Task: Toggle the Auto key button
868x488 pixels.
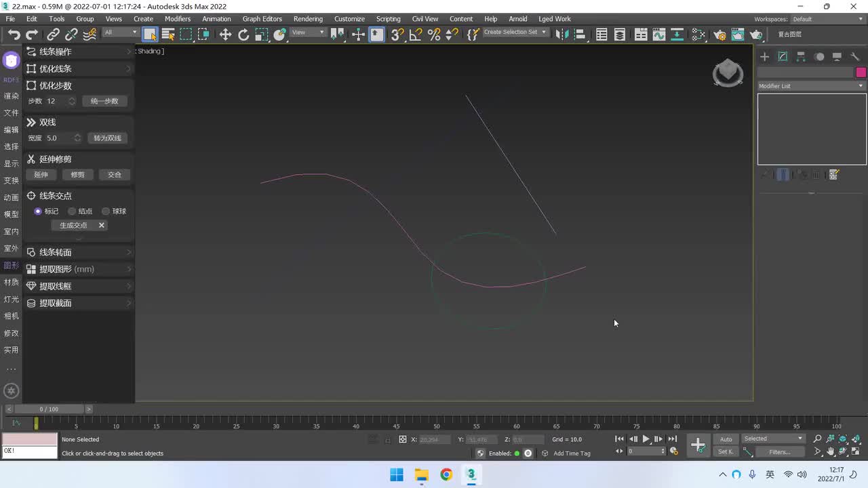Action: [726, 439]
